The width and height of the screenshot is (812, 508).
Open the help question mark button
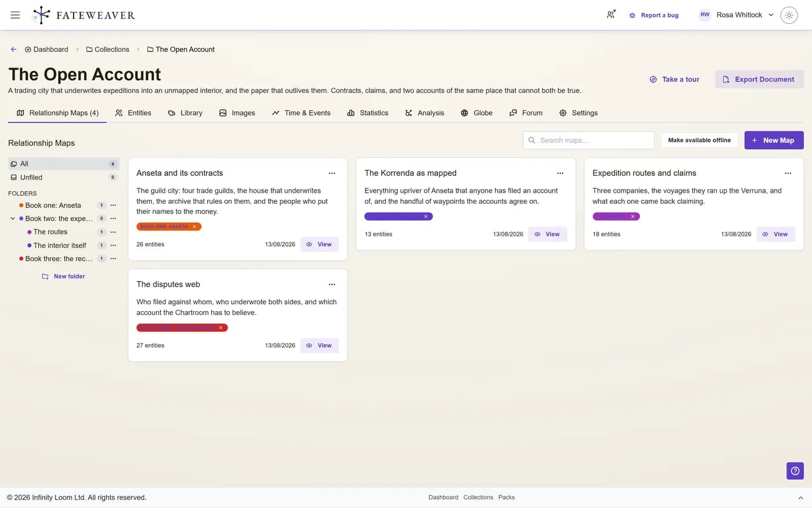(x=795, y=471)
